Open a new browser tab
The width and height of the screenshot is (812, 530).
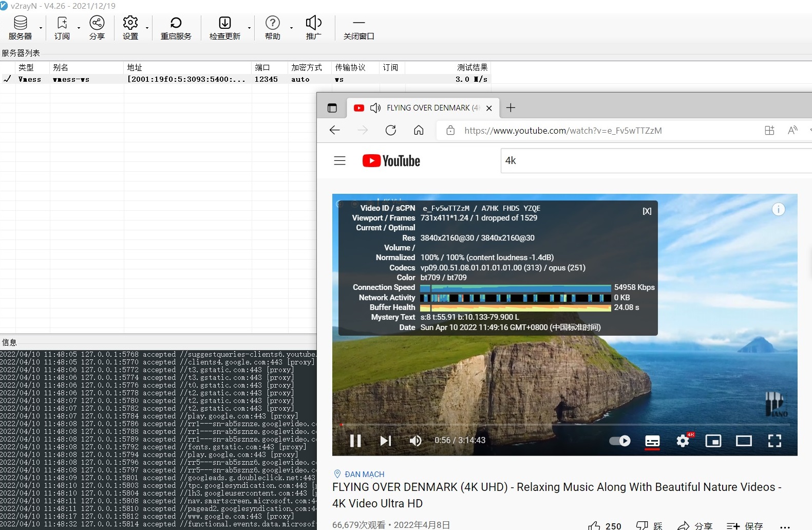point(511,108)
